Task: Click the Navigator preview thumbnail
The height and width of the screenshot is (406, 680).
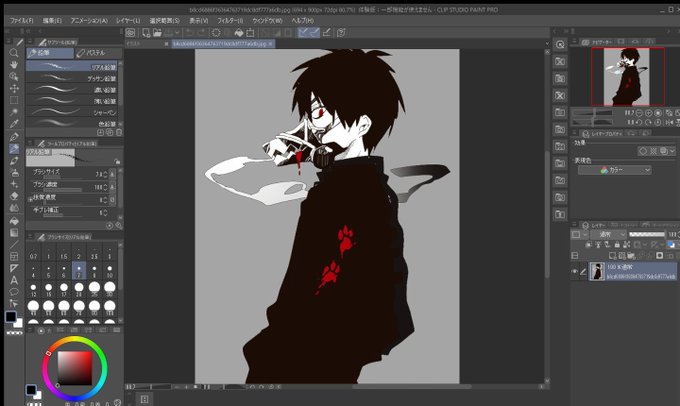Action: click(628, 76)
